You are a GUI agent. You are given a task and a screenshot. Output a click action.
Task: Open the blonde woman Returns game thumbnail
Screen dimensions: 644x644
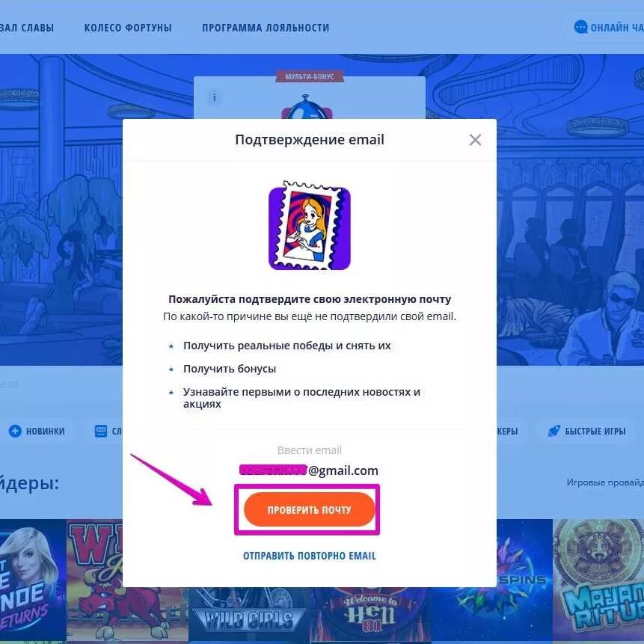33,580
